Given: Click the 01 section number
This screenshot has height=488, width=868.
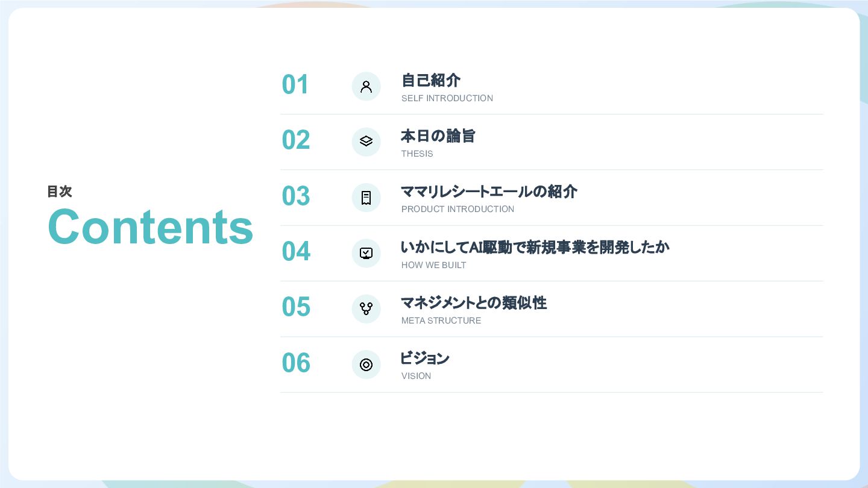Looking at the screenshot, I should 295,85.
